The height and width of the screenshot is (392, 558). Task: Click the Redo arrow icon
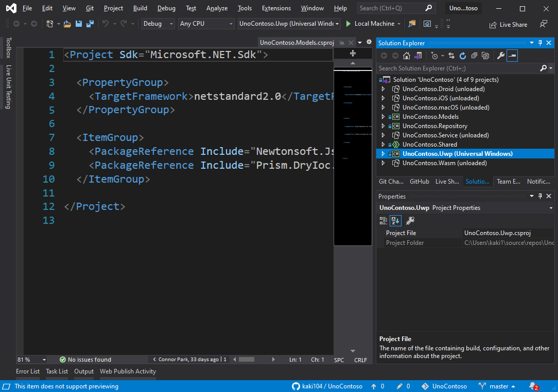(124, 24)
